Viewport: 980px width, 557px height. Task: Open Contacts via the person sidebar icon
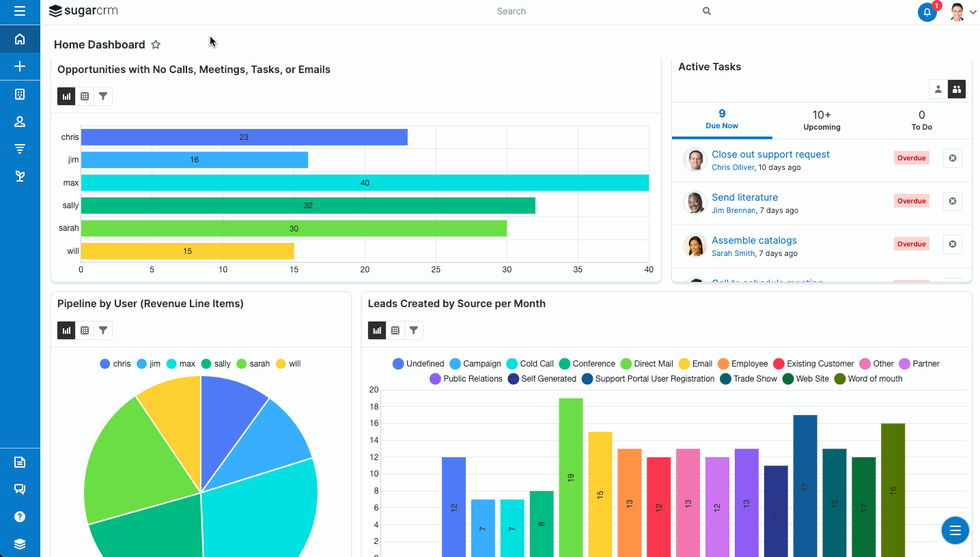click(x=20, y=122)
